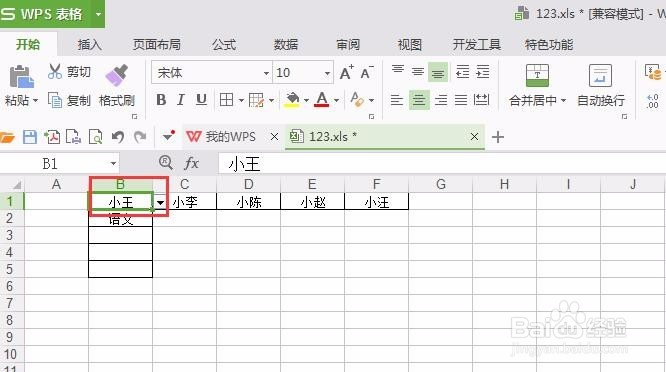This screenshot has height=372, width=666.
Task: Select column D header
Action: pos(248,184)
